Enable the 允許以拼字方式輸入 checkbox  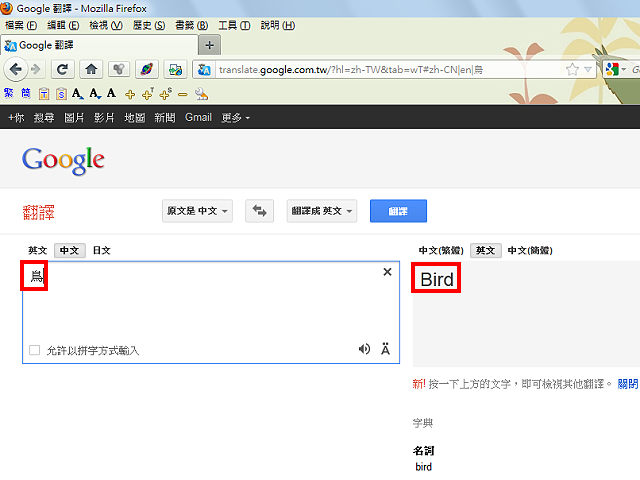coord(35,350)
